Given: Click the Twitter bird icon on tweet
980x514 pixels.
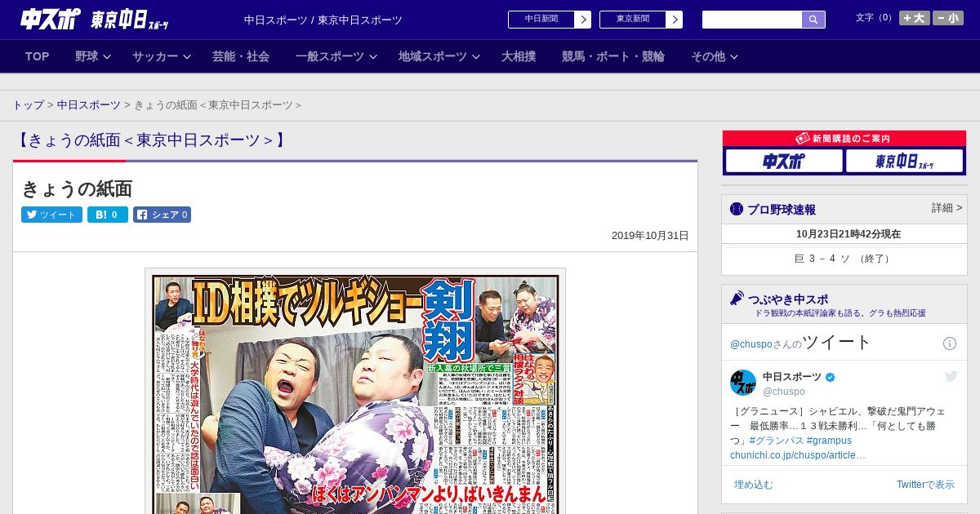Looking at the screenshot, I should [951, 376].
